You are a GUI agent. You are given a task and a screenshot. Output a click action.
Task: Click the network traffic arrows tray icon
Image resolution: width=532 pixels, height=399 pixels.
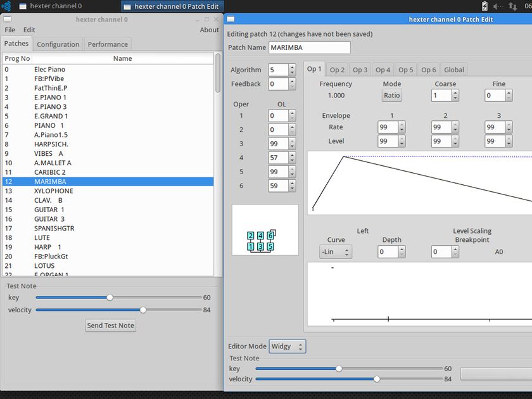[x=512, y=6]
